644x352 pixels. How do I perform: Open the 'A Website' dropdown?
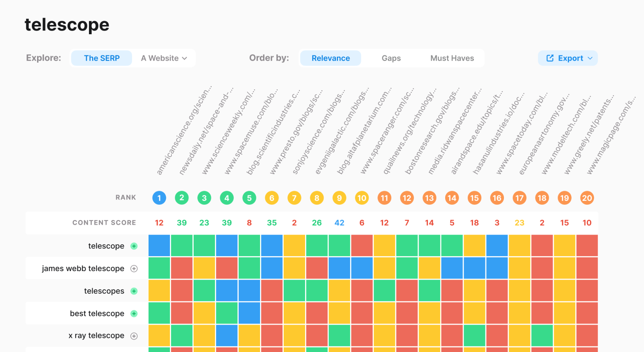coord(164,58)
